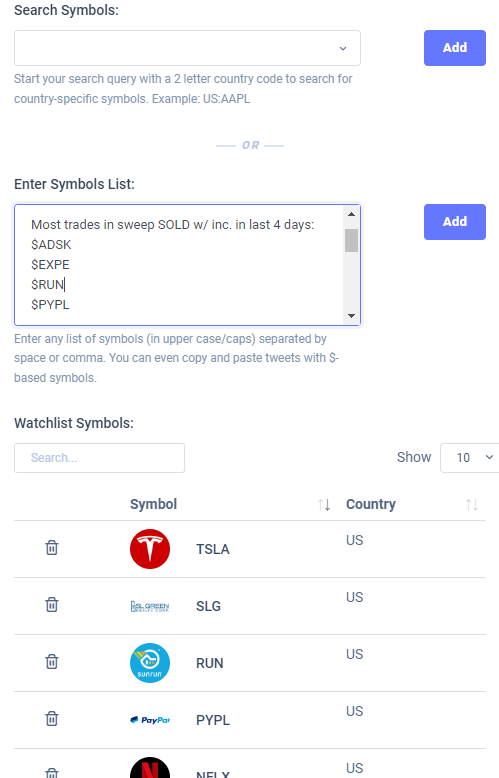The height and width of the screenshot is (778, 499).
Task: Click the trash icon next to RUN
Action: coord(52,662)
